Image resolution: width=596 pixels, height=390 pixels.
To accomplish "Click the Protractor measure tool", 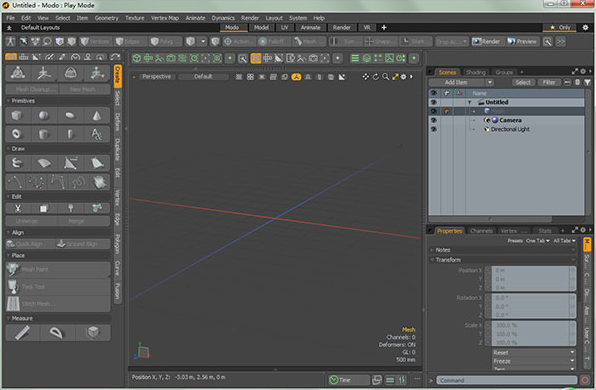I will tap(56, 333).
